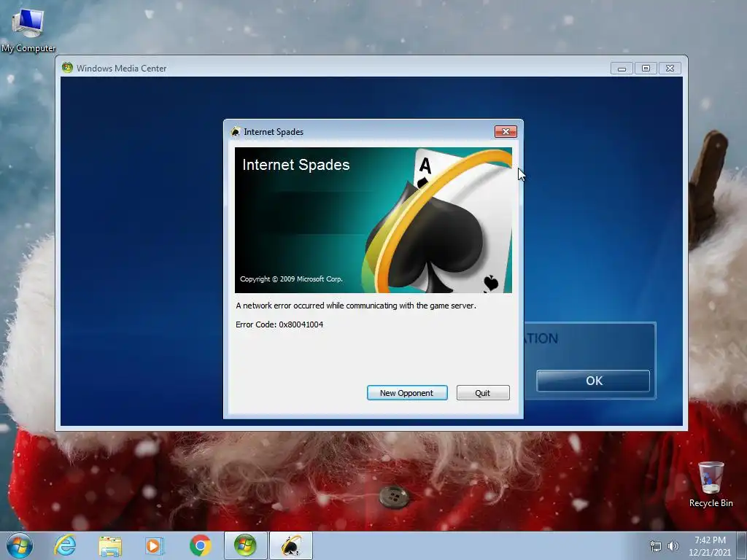Open Windows Media Player from taskbar
This screenshot has height=560, width=747.
click(x=155, y=545)
